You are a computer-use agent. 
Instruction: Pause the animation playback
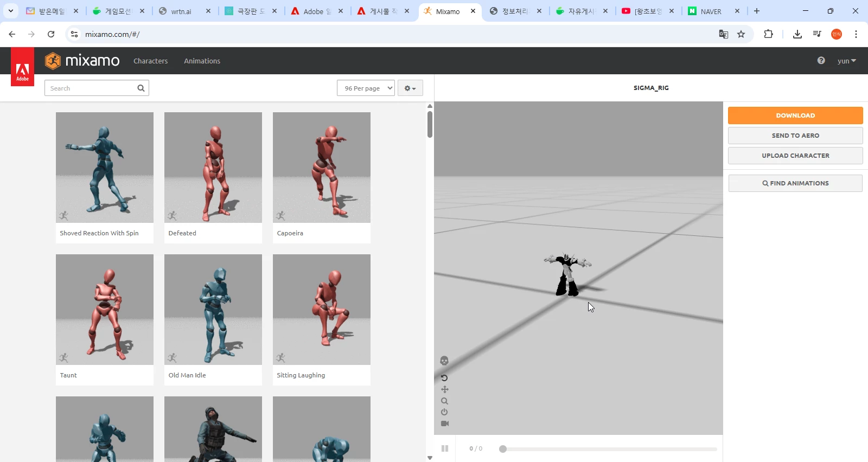445,448
